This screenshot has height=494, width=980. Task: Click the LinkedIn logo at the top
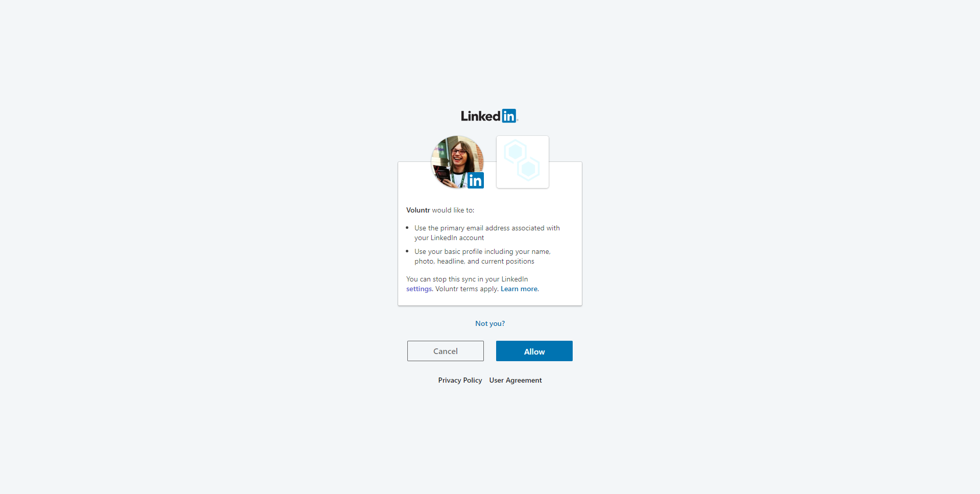point(489,116)
